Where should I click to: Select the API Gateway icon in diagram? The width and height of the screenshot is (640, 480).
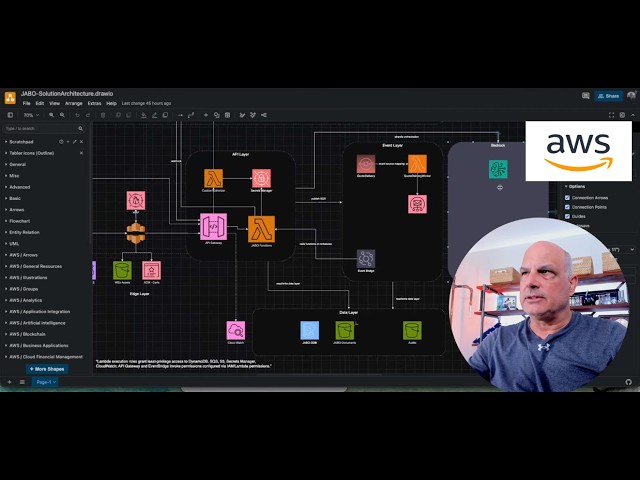tap(213, 227)
